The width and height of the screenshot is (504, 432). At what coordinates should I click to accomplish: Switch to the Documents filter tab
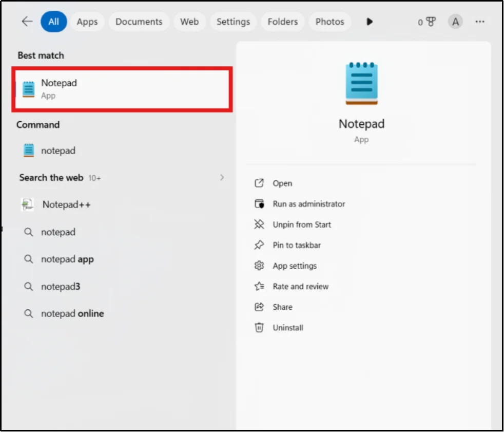(x=139, y=22)
